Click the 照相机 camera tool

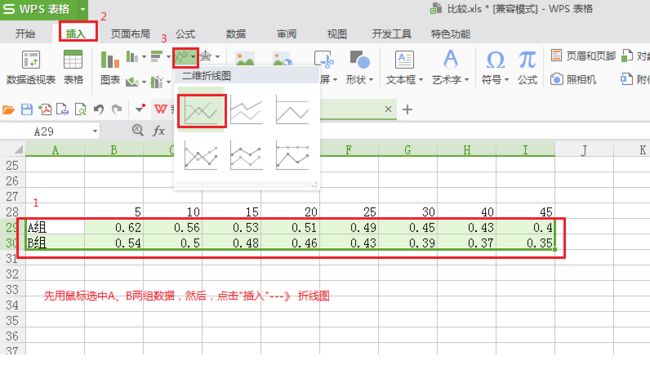click(573, 79)
